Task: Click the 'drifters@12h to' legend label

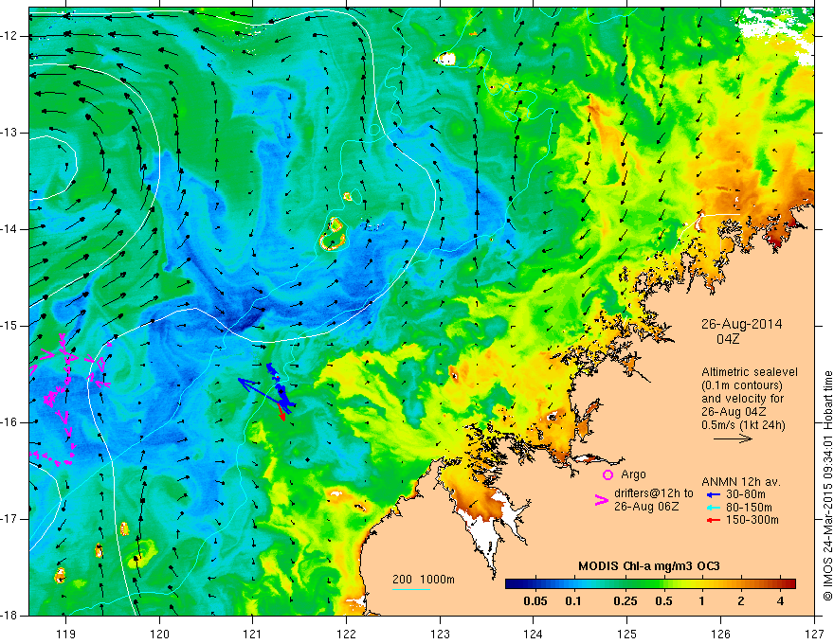Action: [654, 493]
